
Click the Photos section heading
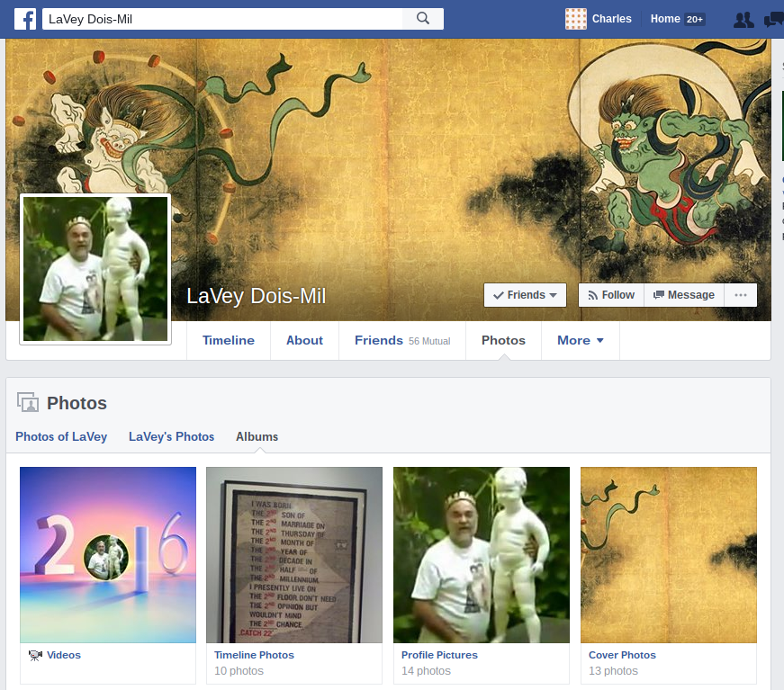click(77, 403)
